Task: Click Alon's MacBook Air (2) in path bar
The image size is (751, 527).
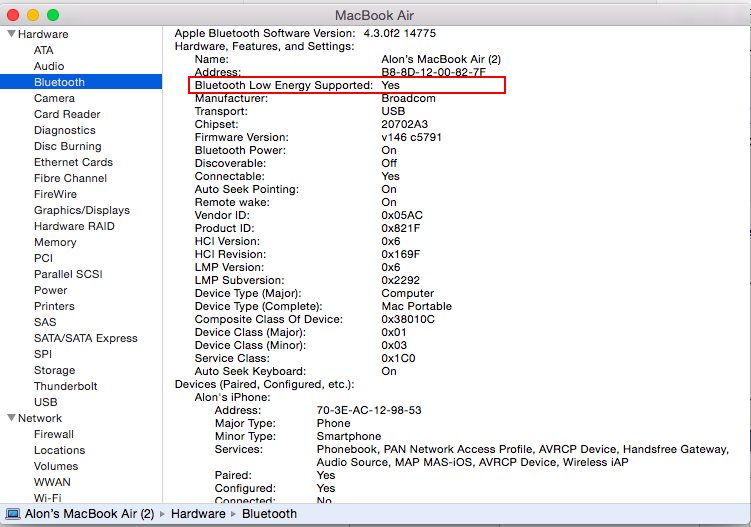Action: point(90,514)
